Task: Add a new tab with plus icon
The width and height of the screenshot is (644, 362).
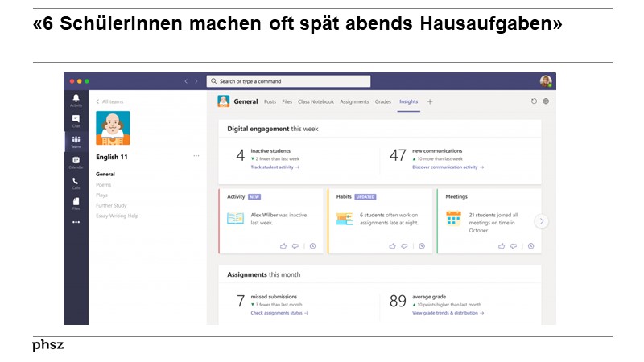Action: (x=430, y=102)
